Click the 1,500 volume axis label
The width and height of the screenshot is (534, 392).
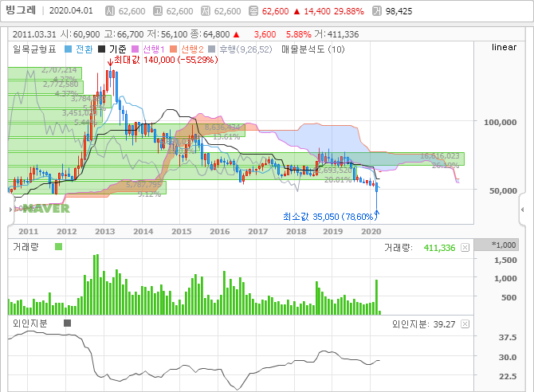(x=505, y=261)
